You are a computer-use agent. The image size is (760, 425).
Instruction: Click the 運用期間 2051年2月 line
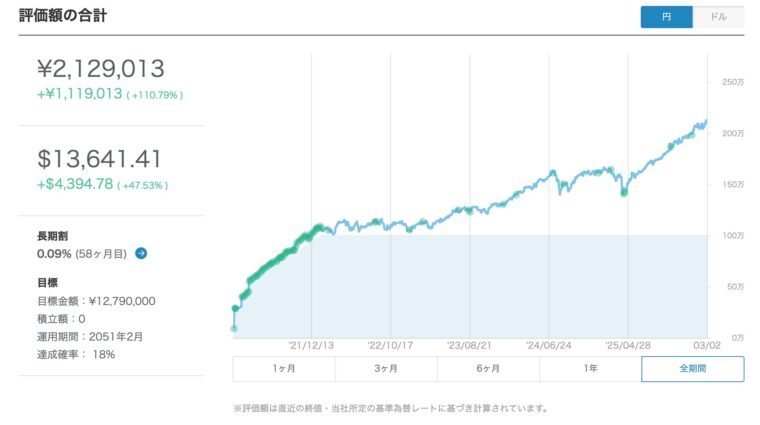(x=88, y=337)
